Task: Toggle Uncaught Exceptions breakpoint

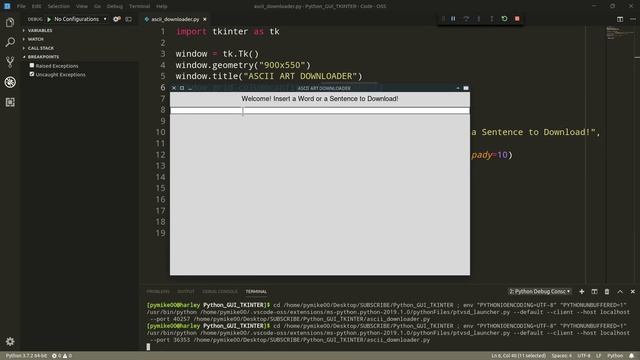Action: coord(32,74)
